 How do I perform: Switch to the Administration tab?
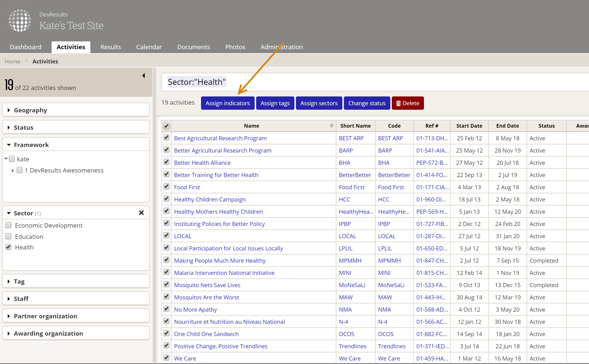click(x=281, y=47)
